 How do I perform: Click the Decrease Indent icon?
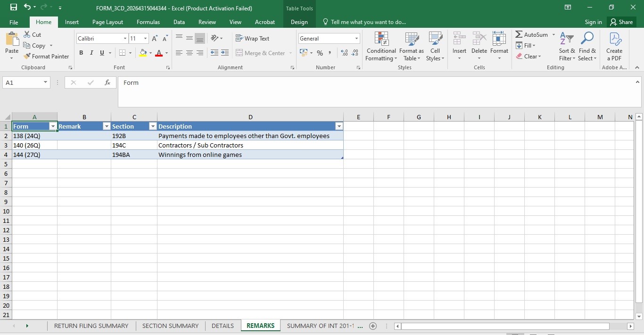(215, 53)
